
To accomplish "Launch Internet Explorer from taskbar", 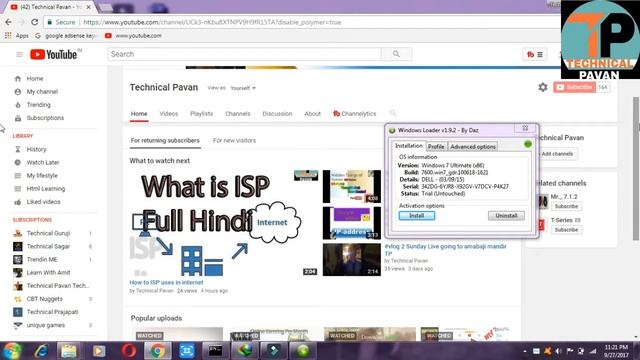I will tap(42, 351).
